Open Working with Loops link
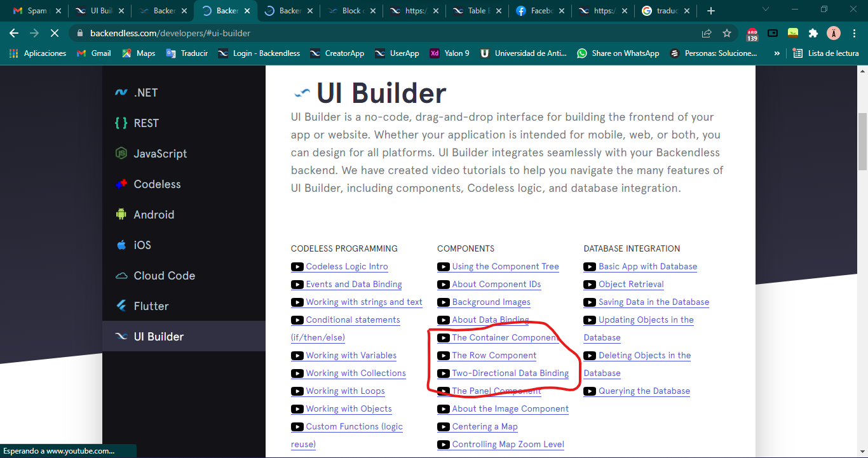 [346, 391]
